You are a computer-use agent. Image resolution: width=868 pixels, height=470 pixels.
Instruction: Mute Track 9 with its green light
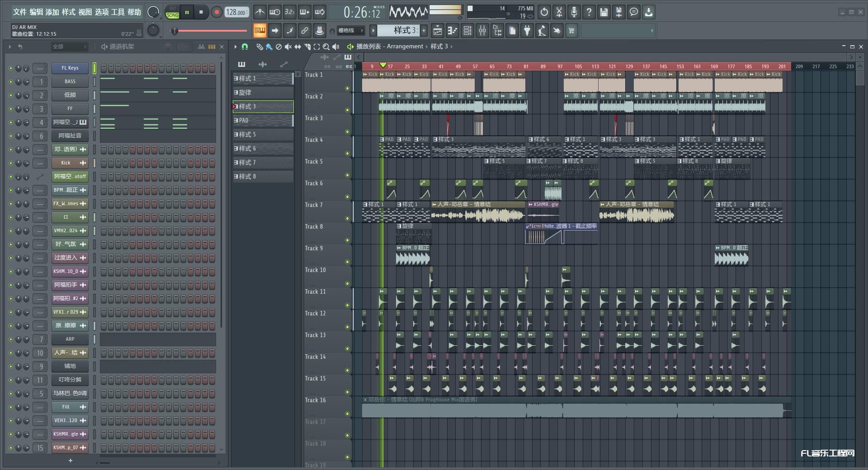pyautogui.click(x=347, y=262)
